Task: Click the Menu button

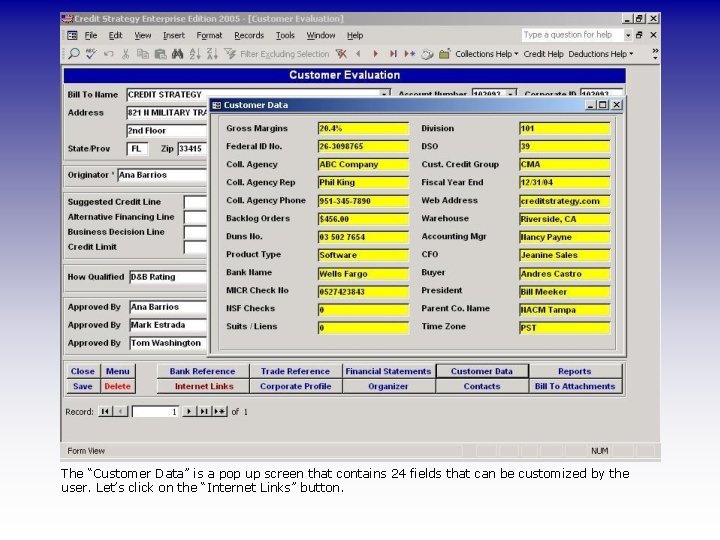Action: [118, 371]
